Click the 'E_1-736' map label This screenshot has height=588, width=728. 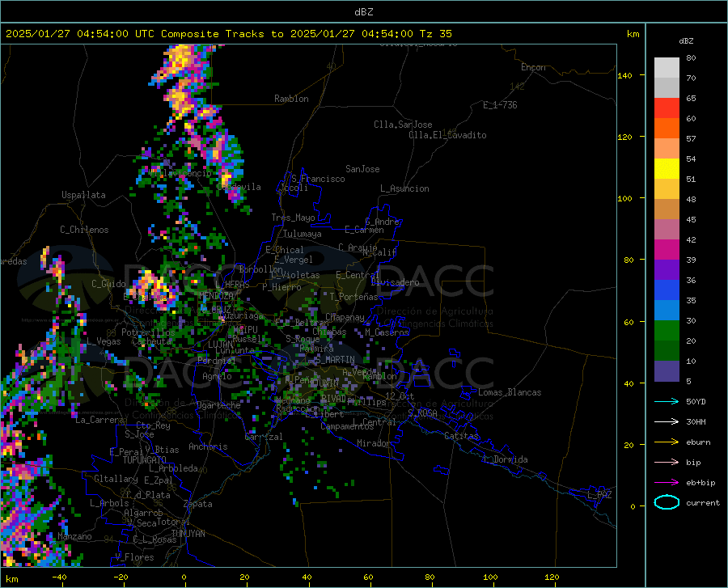pyautogui.click(x=500, y=105)
